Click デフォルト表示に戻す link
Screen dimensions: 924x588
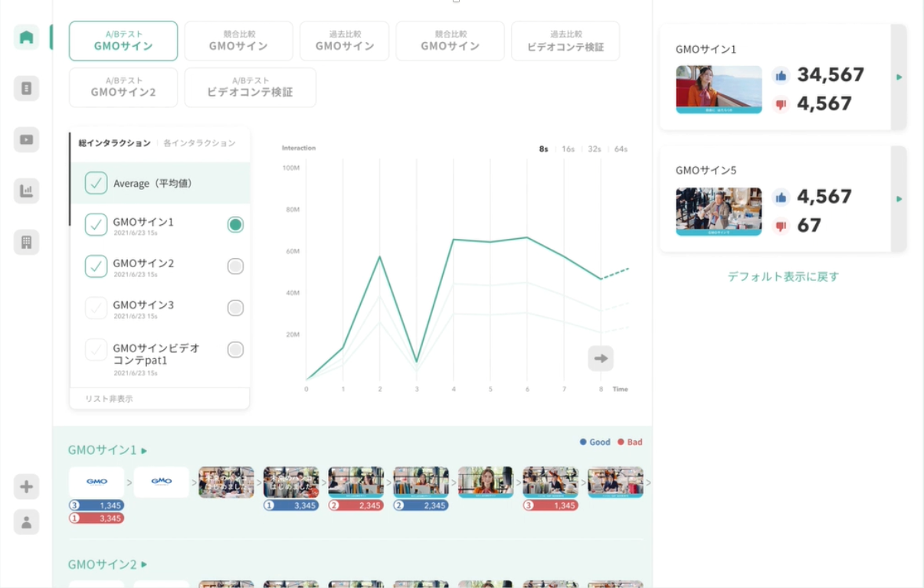(783, 276)
